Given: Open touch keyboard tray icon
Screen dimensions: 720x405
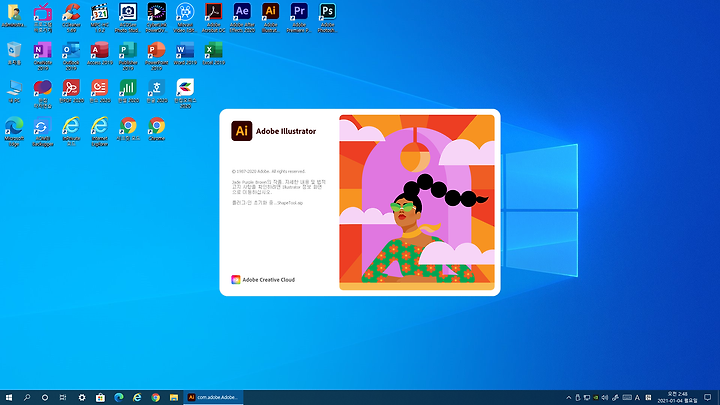Looking at the screenshot, I should (x=627, y=398).
